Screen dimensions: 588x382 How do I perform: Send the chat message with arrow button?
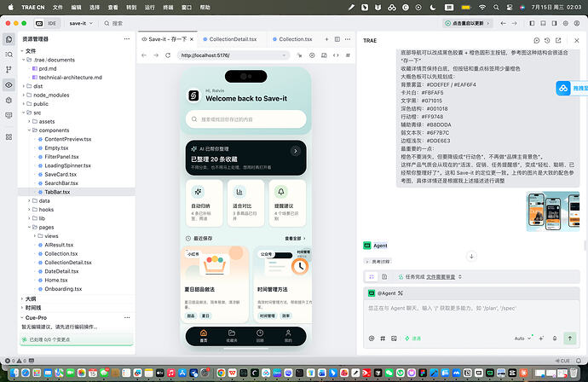(x=570, y=339)
